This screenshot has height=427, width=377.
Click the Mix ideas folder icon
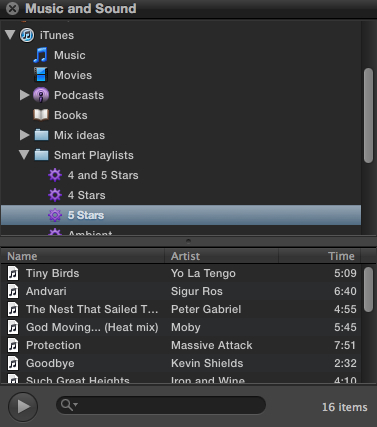[41, 135]
